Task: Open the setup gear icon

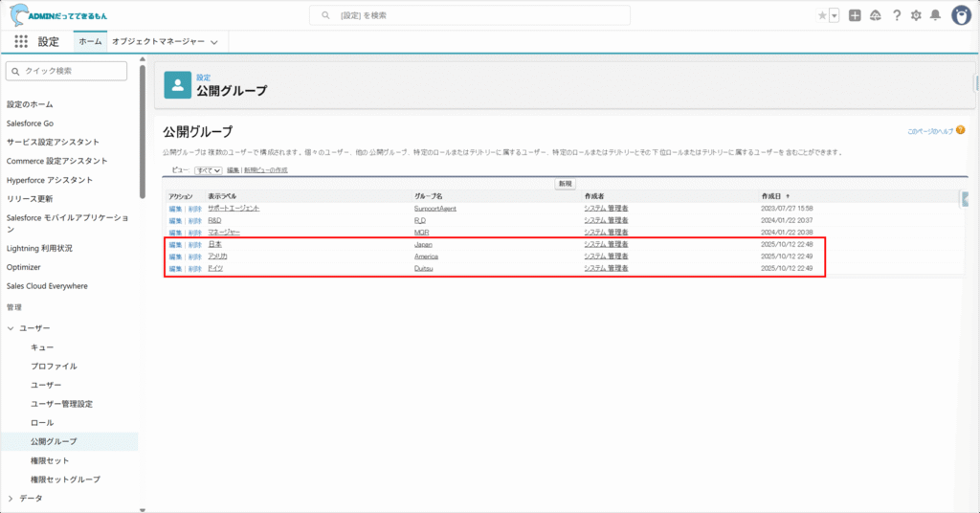Action: click(916, 15)
